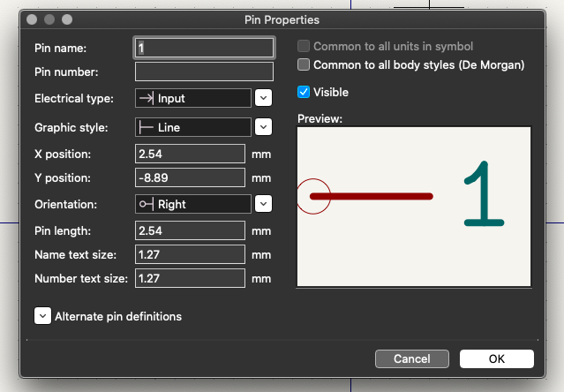564x392 pixels.
Task: Click the Pin name text field
Action: coord(204,47)
